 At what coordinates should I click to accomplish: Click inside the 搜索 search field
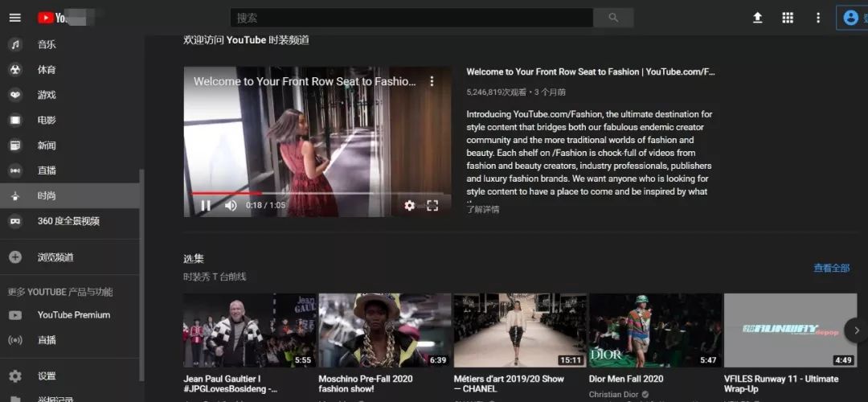tap(411, 18)
